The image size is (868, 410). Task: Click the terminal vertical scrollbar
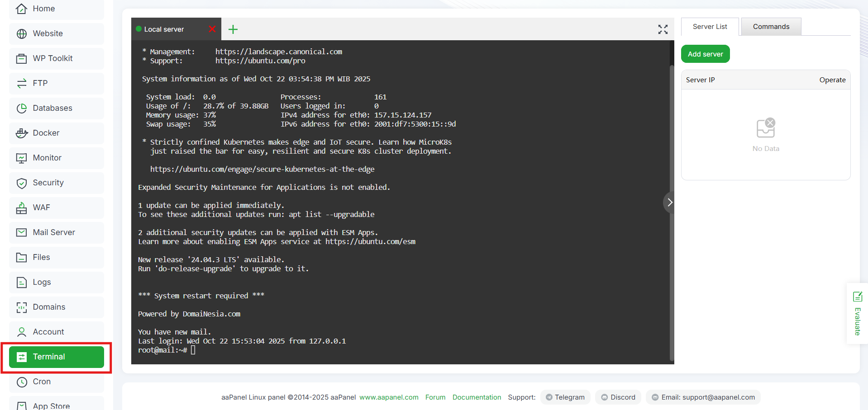pyautogui.click(x=672, y=212)
